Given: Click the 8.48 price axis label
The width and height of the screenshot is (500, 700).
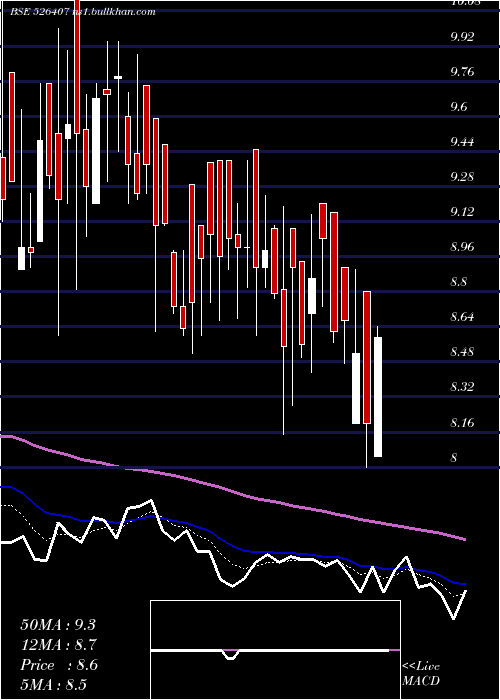Looking at the screenshot, I should pos(463,352).
